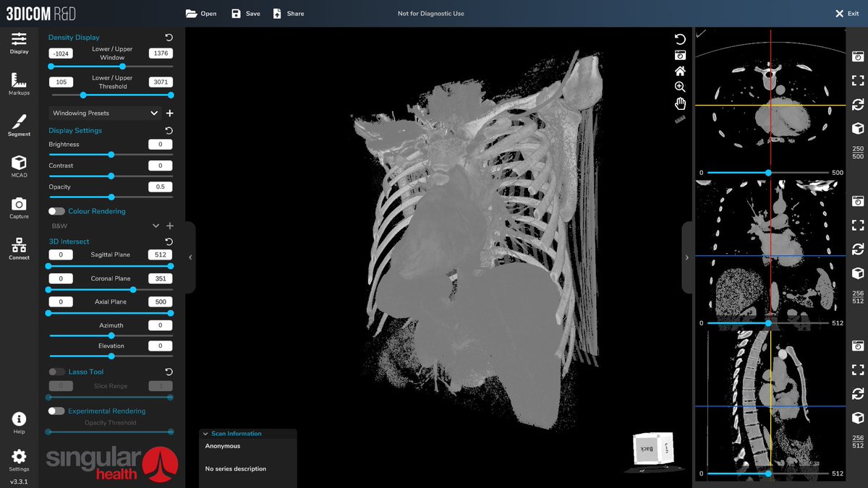Click the Elevation slider handle
This screenshot has height=488, width=868.
[x=111, y=356]
